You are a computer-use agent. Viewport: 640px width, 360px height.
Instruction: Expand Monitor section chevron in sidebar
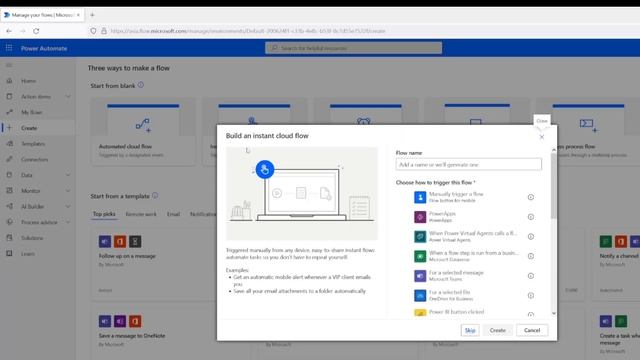[68, 191]
